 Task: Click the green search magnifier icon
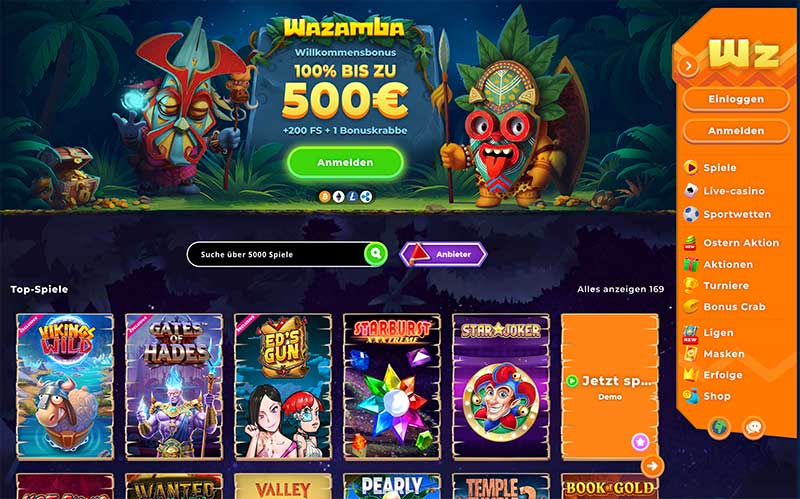click(376, 254)
